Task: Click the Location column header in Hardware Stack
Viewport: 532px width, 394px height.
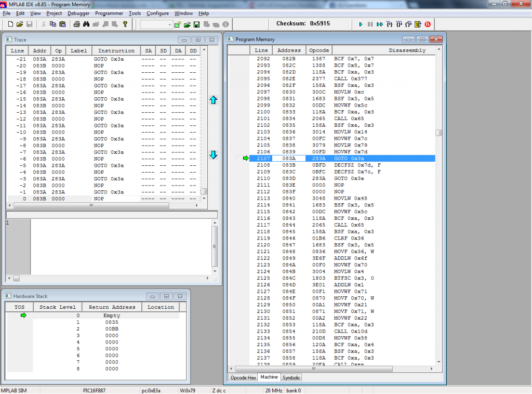Action: 161,307
